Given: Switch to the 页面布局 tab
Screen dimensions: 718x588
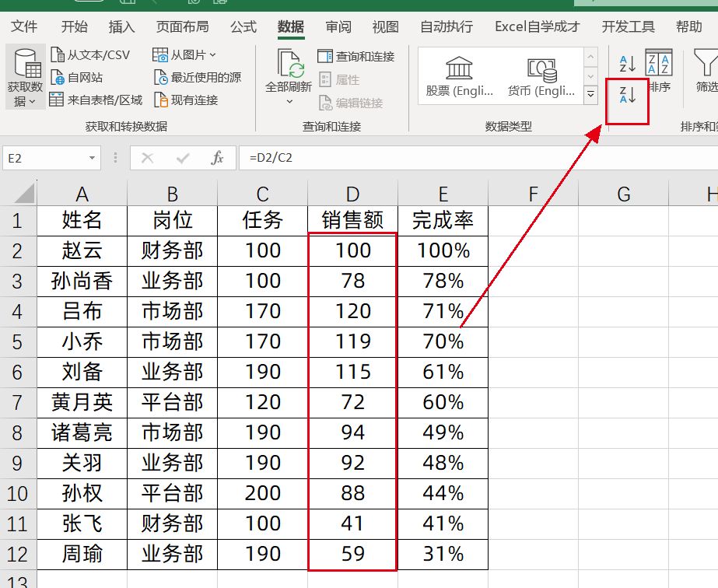Looking at the screenshot, I should coord(182,26).
